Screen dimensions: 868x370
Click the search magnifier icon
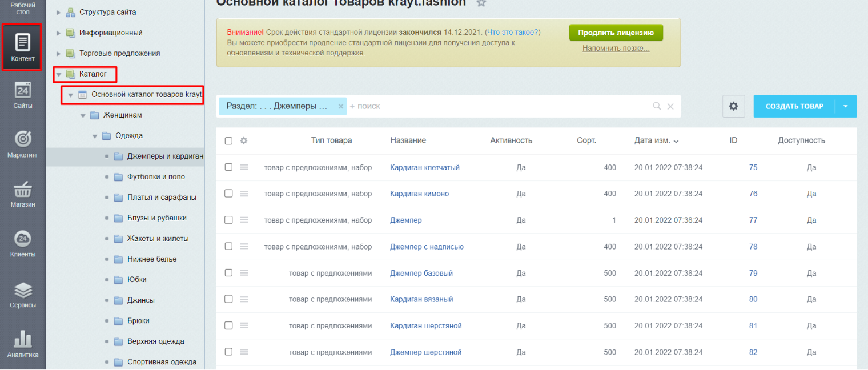(657, 106)
